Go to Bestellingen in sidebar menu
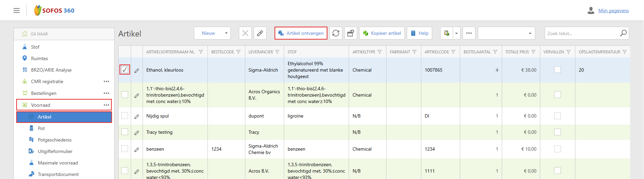This screenshot has width=644, height=179. 44,93
